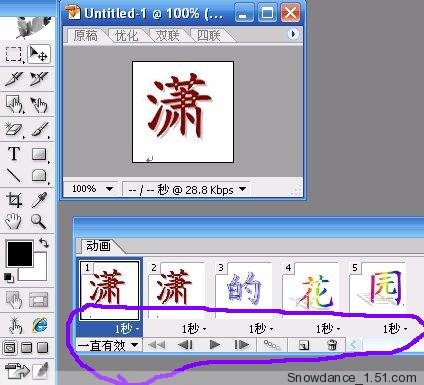Viewport: 424px width, 385px height.
Task: Select the Move tool
Action: click(39, 54)
